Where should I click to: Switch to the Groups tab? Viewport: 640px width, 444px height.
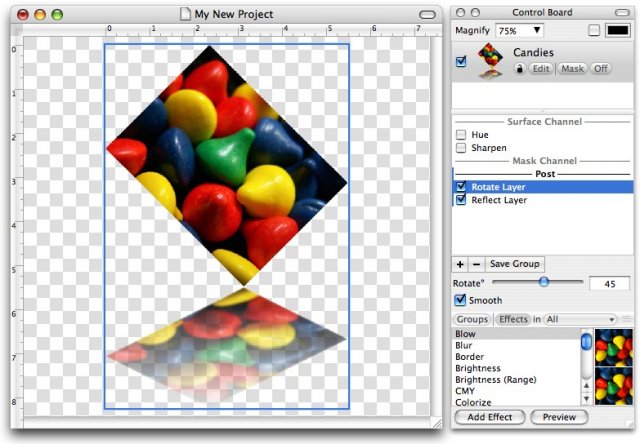coord(472,319)
